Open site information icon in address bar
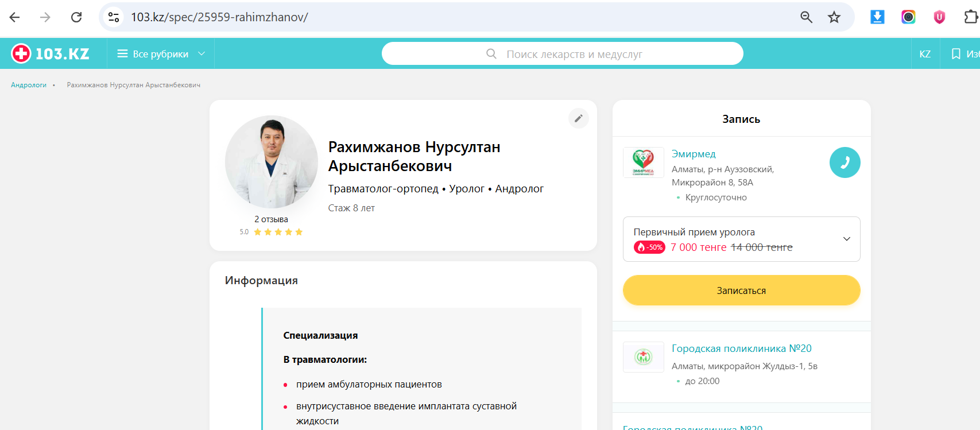This screenshot has width=980, height=430. [114, 17]
